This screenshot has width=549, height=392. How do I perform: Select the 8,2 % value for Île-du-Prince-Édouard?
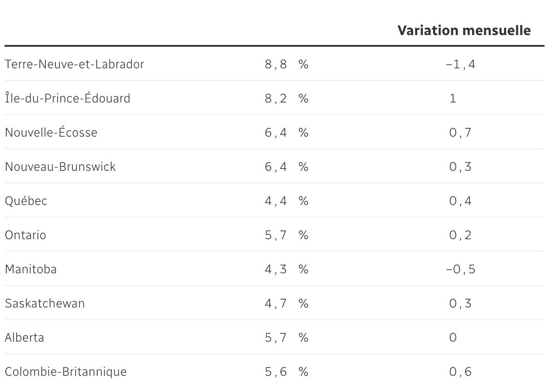pyautogui.click(x=287, y=98)
